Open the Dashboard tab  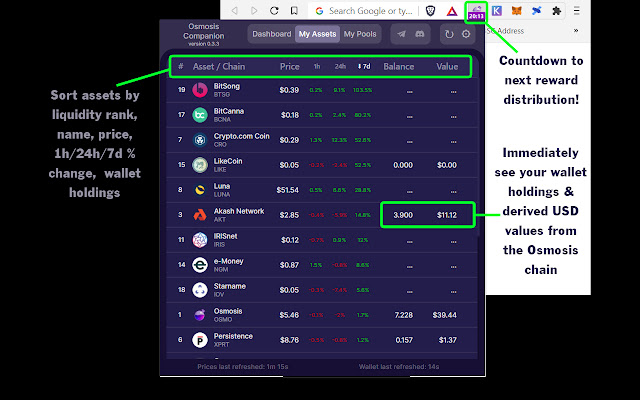coord(271,34)
